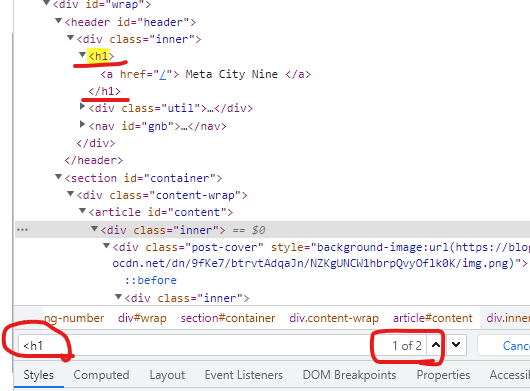The height and width of the screenshot is (391, 530).
Task: Select section#container in the breadcrumb bar
Action: (x=228, y=318)
